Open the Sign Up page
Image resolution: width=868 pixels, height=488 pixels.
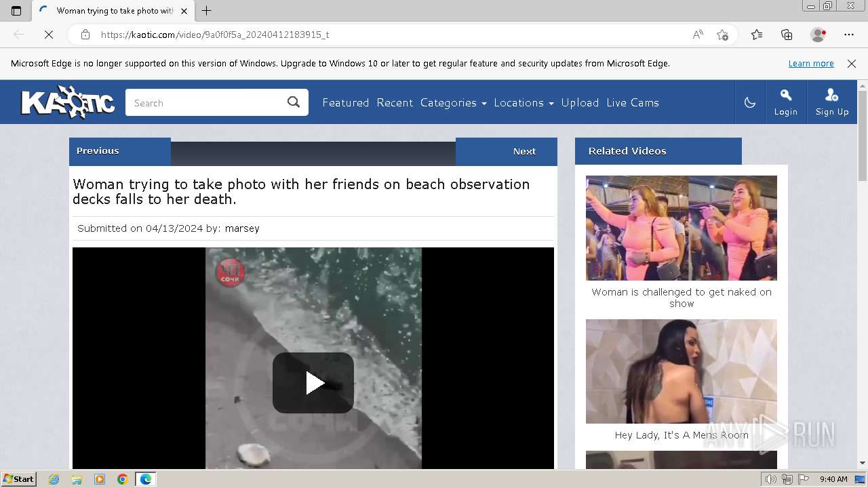coord(832,102)
